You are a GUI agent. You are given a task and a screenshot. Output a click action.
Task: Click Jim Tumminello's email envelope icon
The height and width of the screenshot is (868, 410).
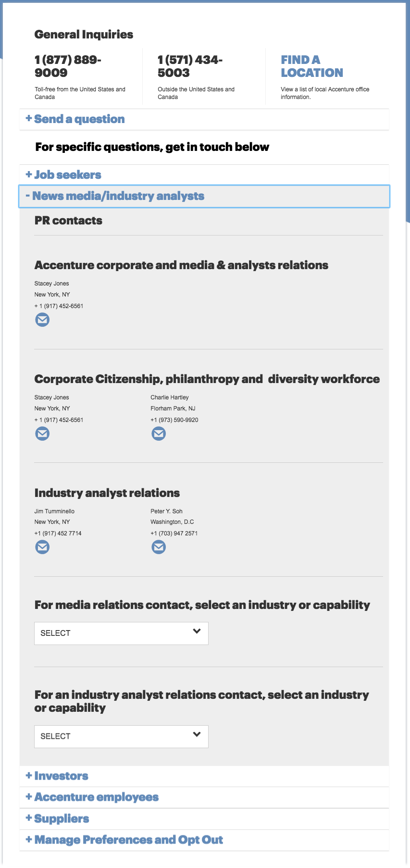tap(42, 546)
